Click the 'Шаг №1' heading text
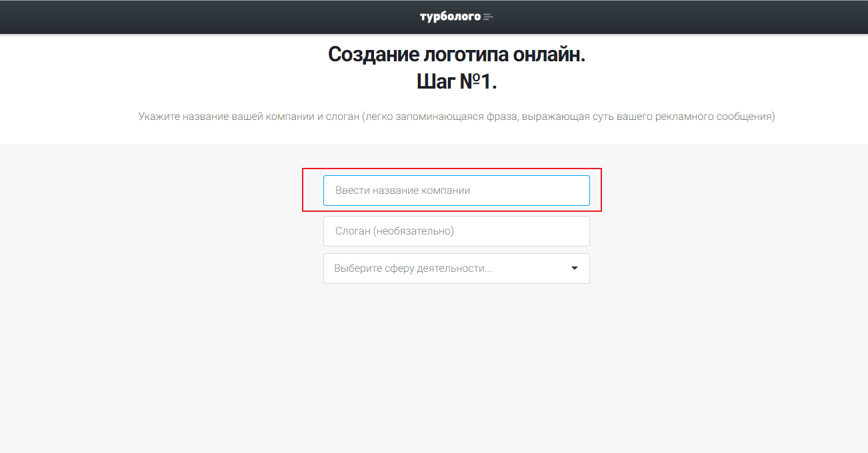 456,81
